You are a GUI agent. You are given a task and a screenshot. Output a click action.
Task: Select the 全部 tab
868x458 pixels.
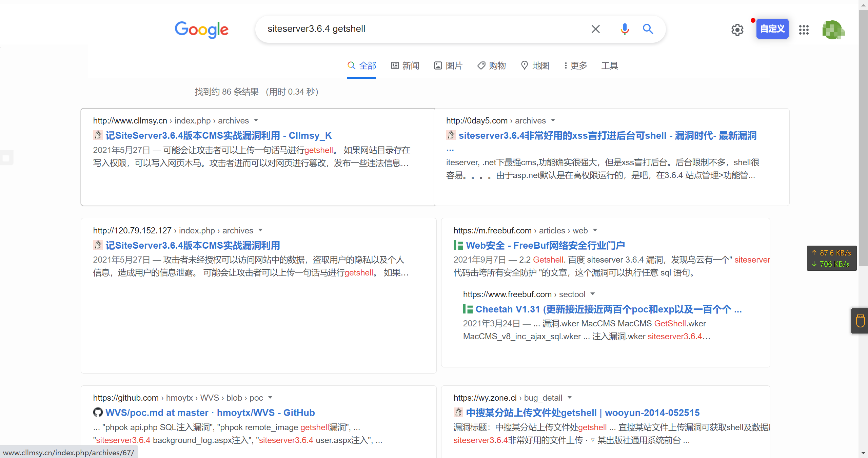(x=361, y=65)
